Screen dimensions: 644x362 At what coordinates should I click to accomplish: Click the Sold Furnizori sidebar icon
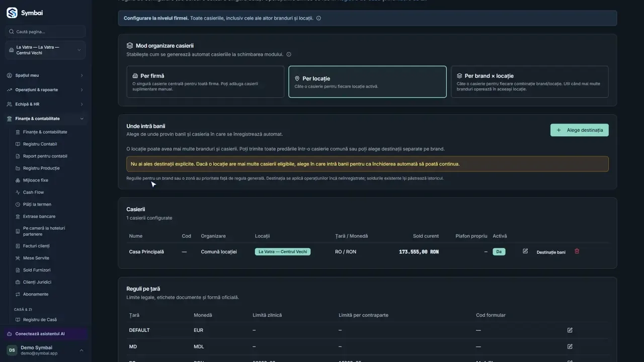point(18,270)
